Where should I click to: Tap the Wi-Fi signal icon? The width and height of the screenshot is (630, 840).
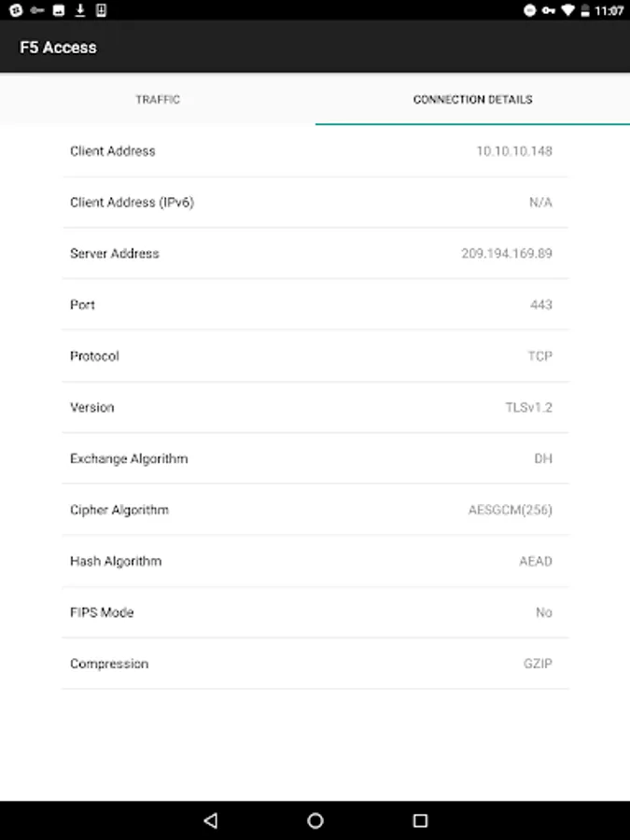tap(567, 10)
